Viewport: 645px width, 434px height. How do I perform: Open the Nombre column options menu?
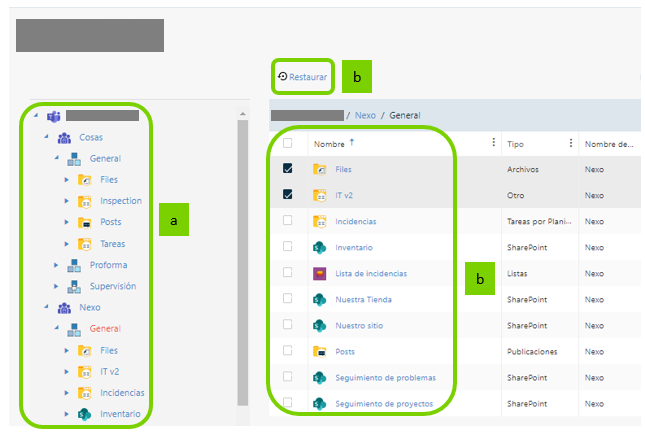point(493,142)
